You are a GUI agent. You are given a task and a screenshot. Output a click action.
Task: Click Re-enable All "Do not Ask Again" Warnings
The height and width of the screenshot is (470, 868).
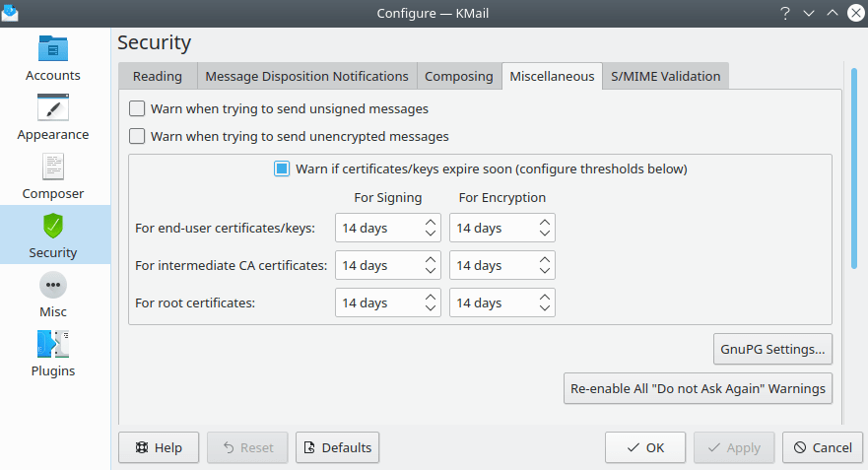pos(698,388)
